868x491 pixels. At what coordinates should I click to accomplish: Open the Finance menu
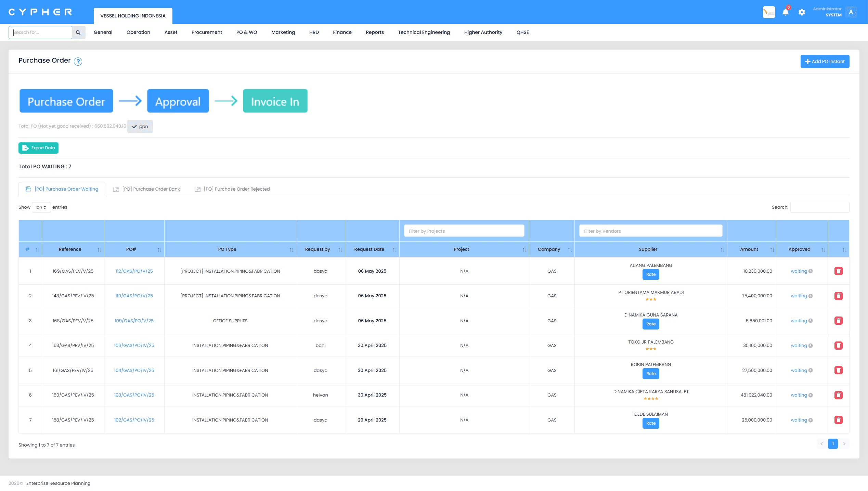(x=342, y=33)
